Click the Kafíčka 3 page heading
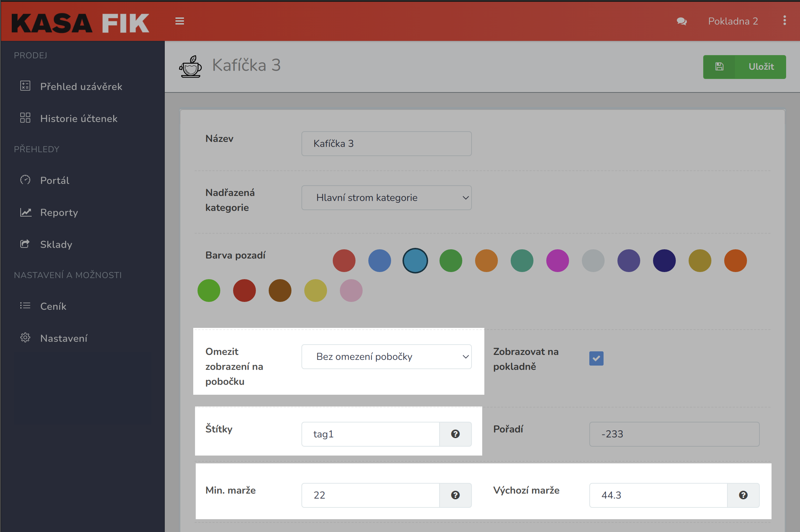Screen dimensions: 800x532 246,65
